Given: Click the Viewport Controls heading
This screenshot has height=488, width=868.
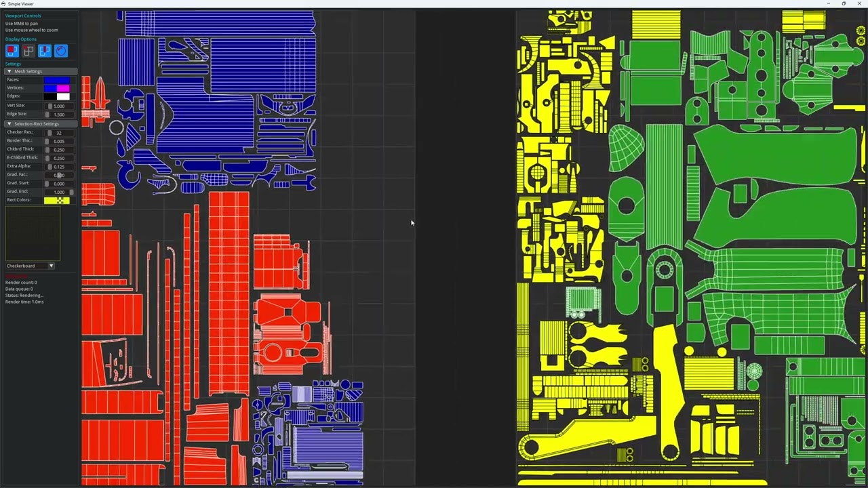Looking at the screenshot, I should point(23,16).
